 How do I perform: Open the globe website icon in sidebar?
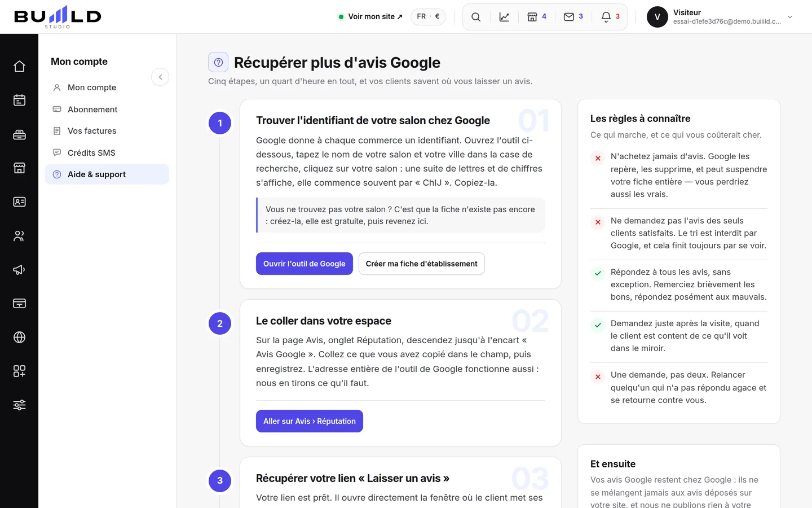point(19,338)
